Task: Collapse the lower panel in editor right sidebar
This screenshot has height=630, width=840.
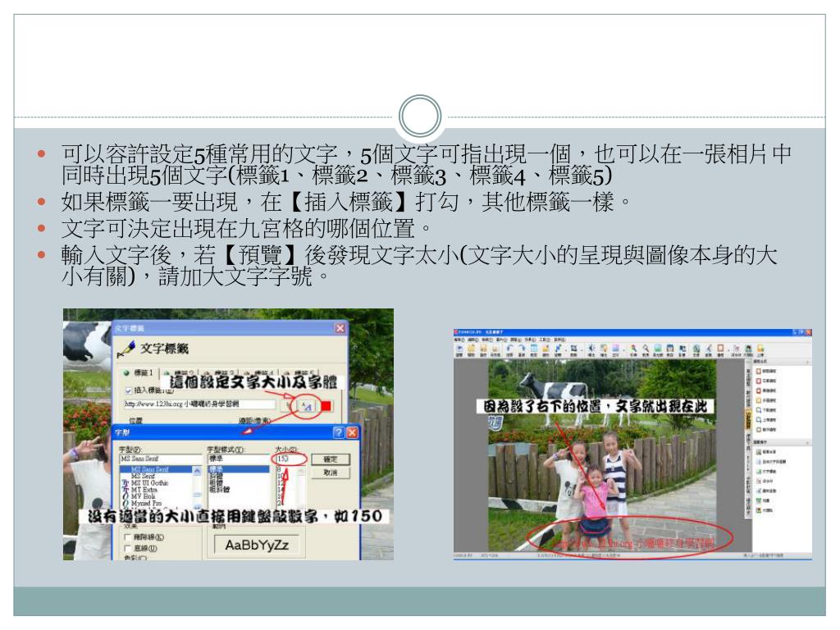Action: pos(807,442)
